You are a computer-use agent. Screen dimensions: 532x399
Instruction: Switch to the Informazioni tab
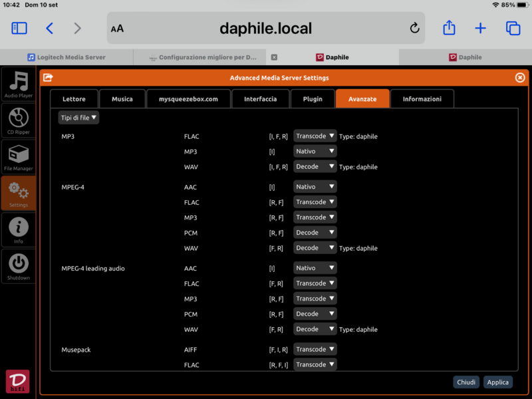point(422,99)
